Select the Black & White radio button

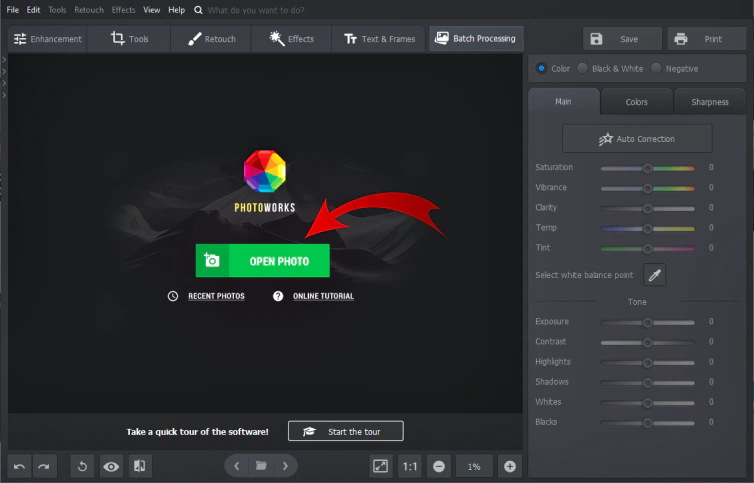click(582, 68)
